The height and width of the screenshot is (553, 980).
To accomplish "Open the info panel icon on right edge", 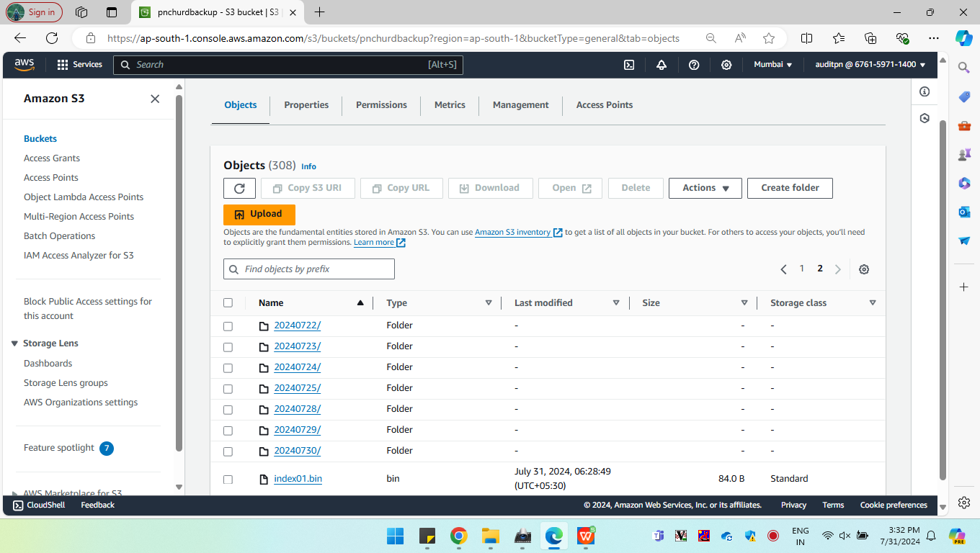I will point(925,91).
